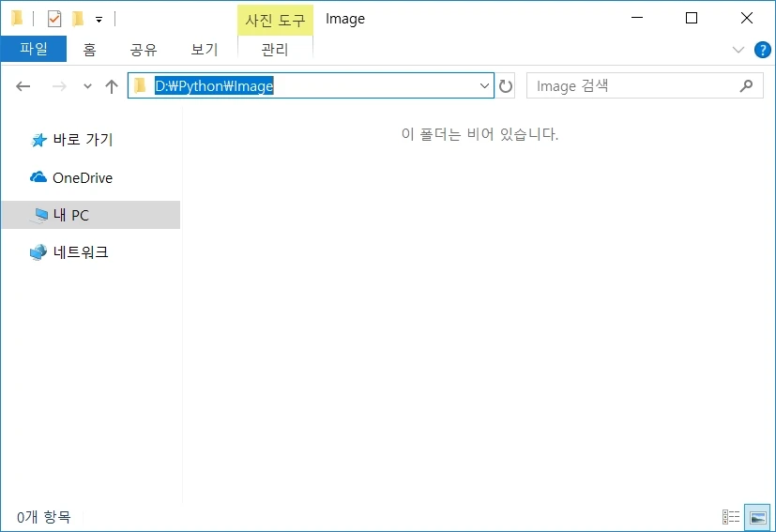
Task: Click the Image 검색 search box
Action: click(x=633, y=86)
